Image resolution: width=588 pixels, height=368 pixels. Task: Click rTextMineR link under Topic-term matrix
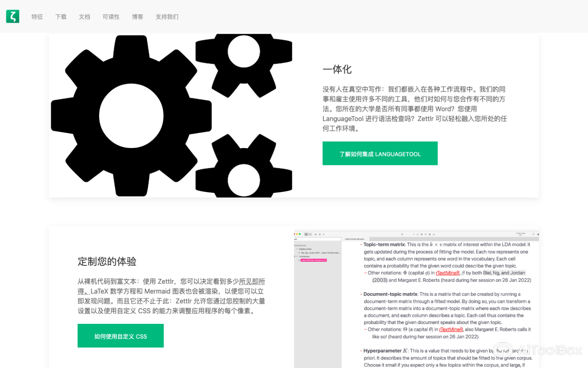(447, 273)
